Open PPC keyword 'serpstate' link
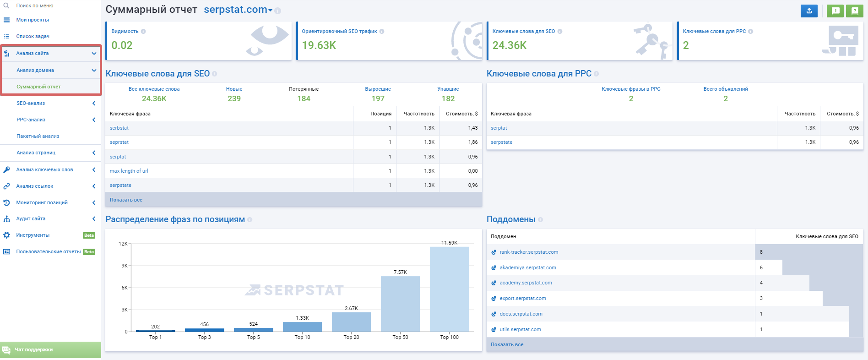Image resolution: width=868 pixels, height=360 pixels. [501, 142]
